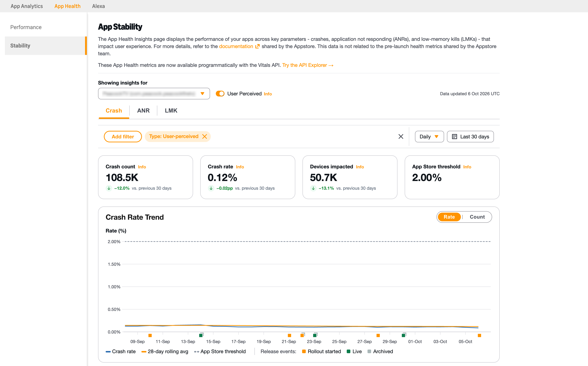Click the rollout marker after 05-Oct
Screen dimensions: 588x366
point(479,335)
